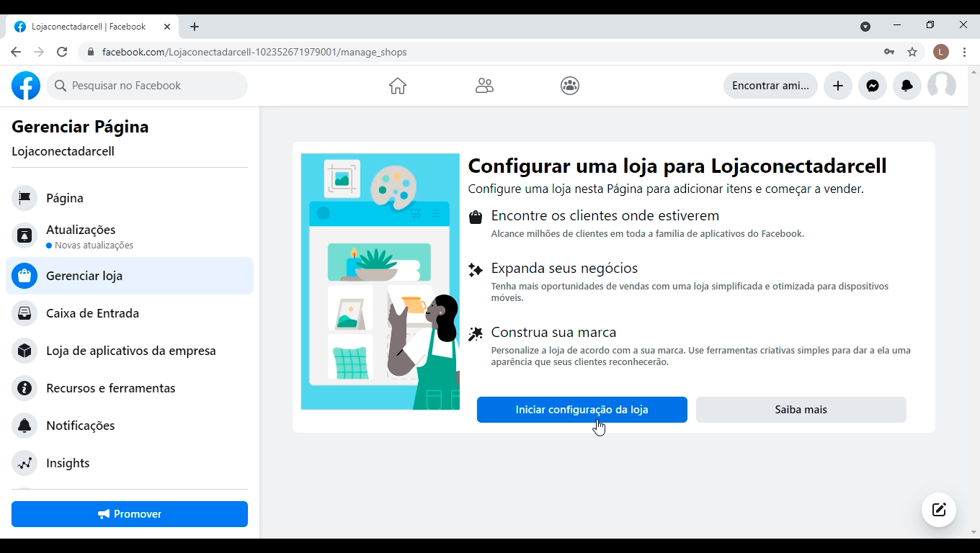This screenshot has width=980, height=553.
Task: Click the Saiba mais button
Action: [x=801, y=410]
